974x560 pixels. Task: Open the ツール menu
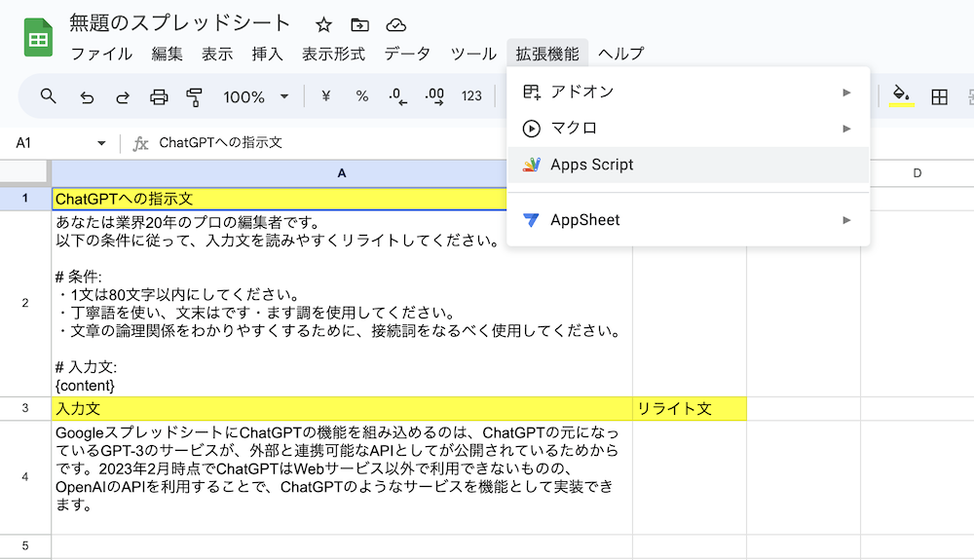(473, 54)
